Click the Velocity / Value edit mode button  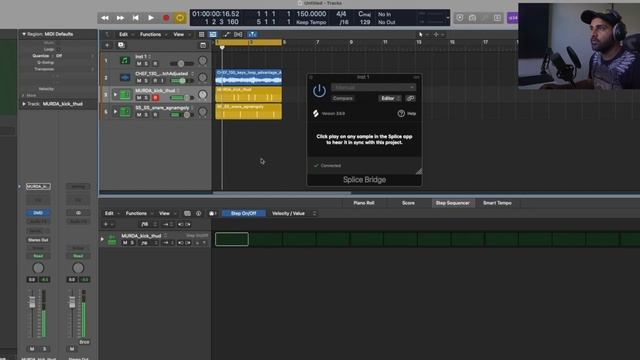[288, 213]
